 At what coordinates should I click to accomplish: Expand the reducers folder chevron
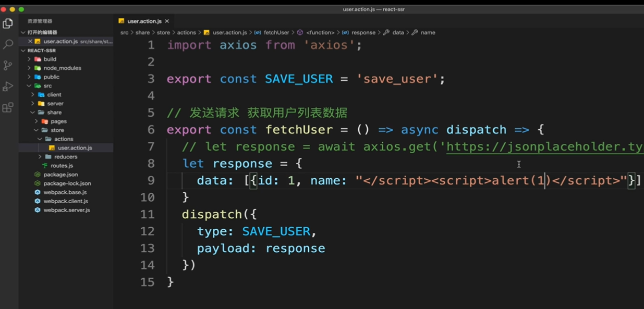[x=40, y=157]
